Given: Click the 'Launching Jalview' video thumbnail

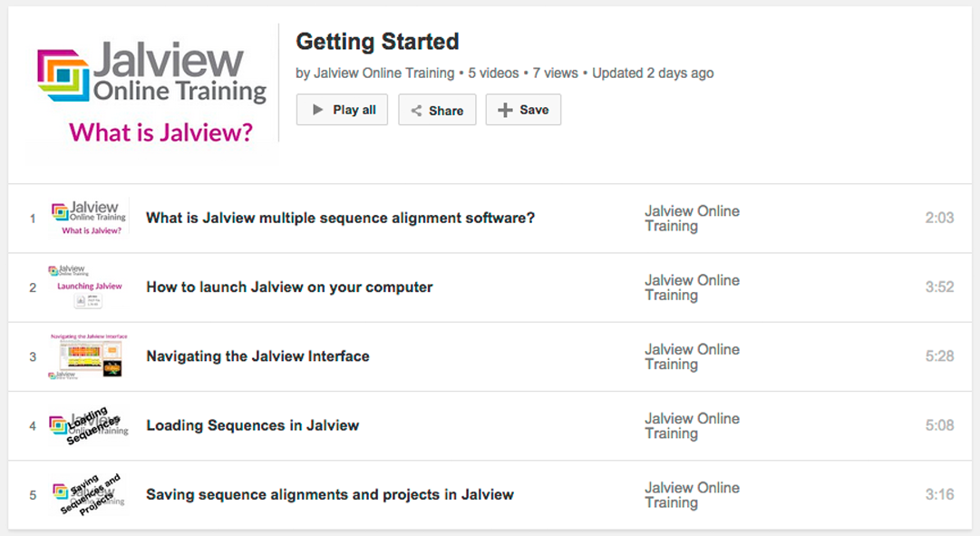Looking at the screenshot, I should pos(89,287).
